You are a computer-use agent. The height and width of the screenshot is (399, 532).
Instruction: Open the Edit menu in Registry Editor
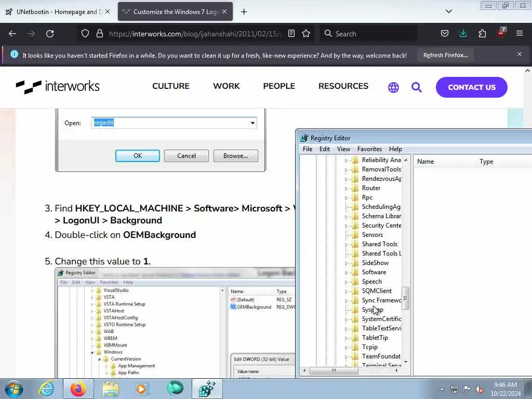point(324,149)
